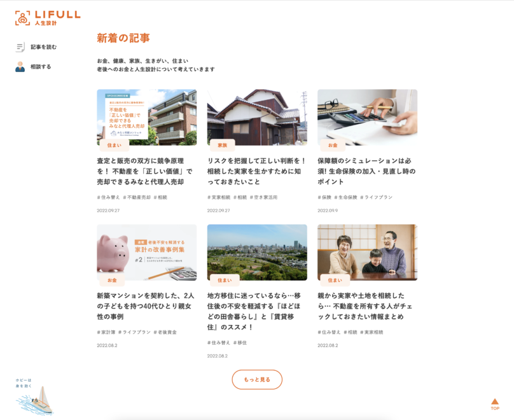Open the 記事を読む menu item

point(44,47)
